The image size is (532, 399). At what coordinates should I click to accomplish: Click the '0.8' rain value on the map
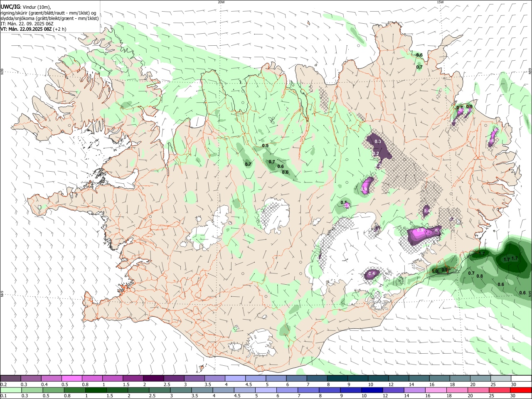pyautogui.click(x=479, y=276)
